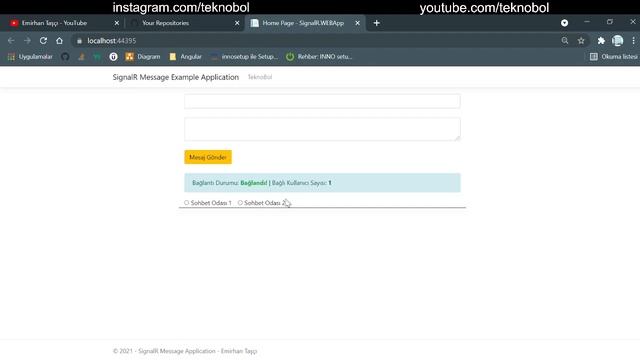The width and height of the screenshot is (640, 360).
Task: Bookmark this page with the star icon
Action: click(581, 40)
